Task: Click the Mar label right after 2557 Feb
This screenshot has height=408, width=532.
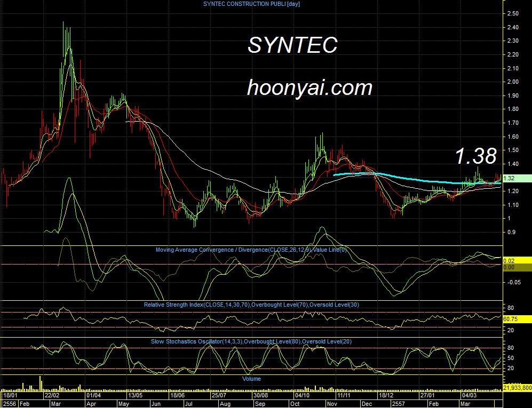Action: pos(465,404)
